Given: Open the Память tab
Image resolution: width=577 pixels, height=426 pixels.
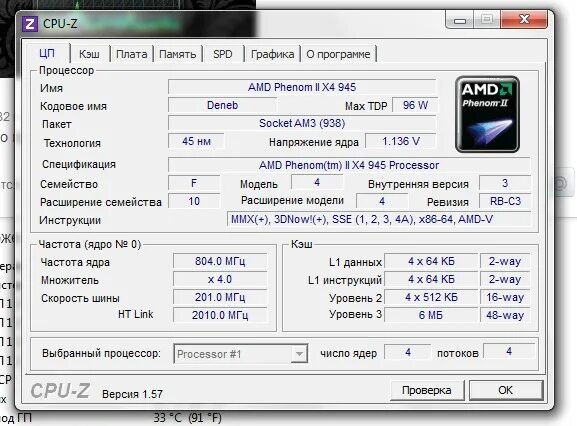Looking at the screenshot, I should pyautogui.click(x=177, y=54).
